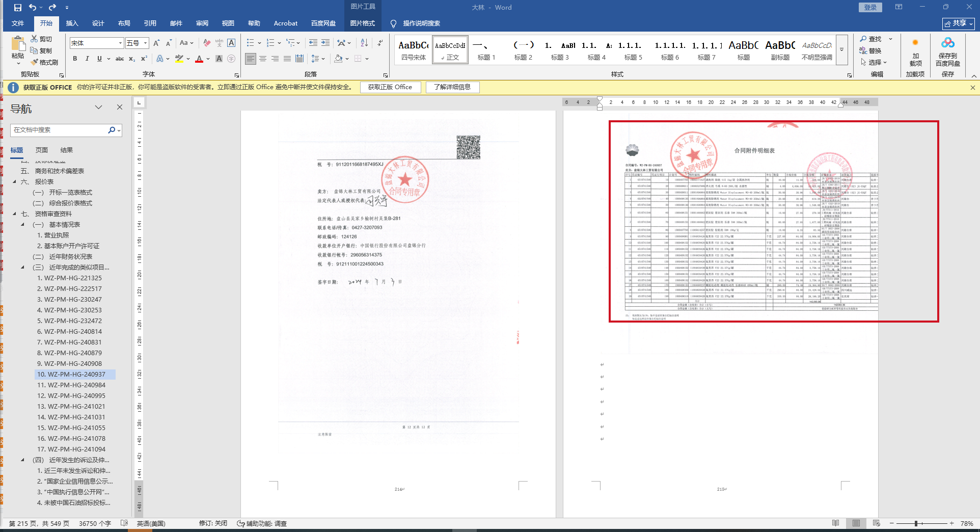Toggle Bold formatting
980x532 pixels.
click(75, 59)
